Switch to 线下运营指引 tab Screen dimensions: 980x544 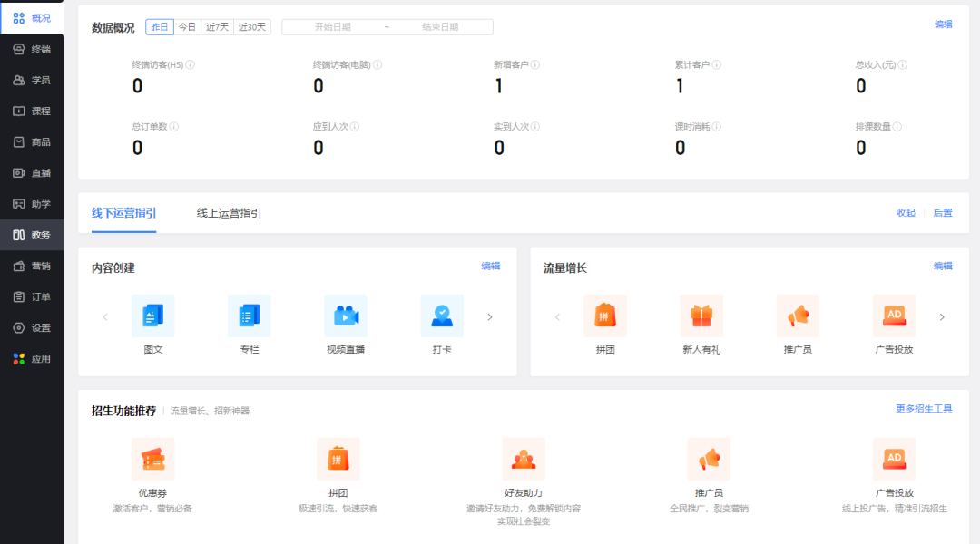[x=123, y=213]
